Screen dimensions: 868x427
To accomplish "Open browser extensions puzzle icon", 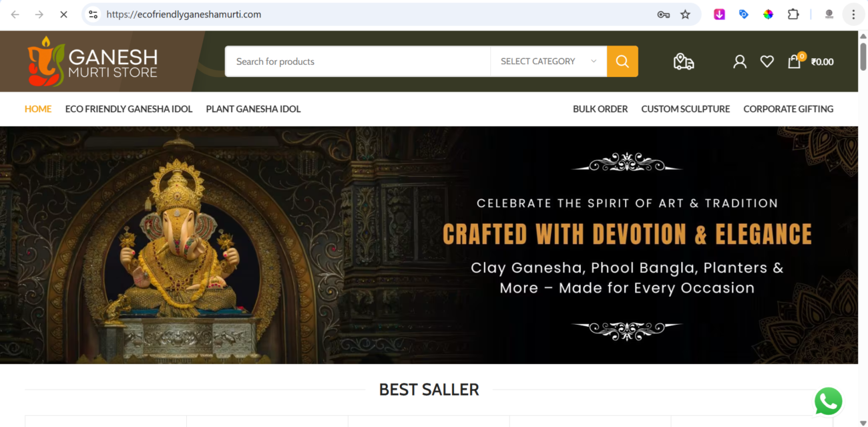I will pos(793,14).
